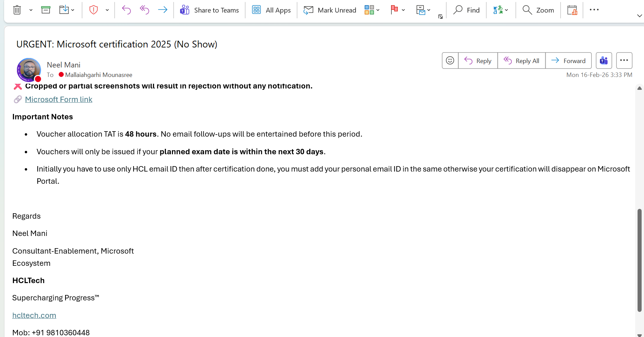The height and width of the screenshot is (337, 644).
Task: Click the Zoom magnifier button
Action: click(x=538, y=10)
